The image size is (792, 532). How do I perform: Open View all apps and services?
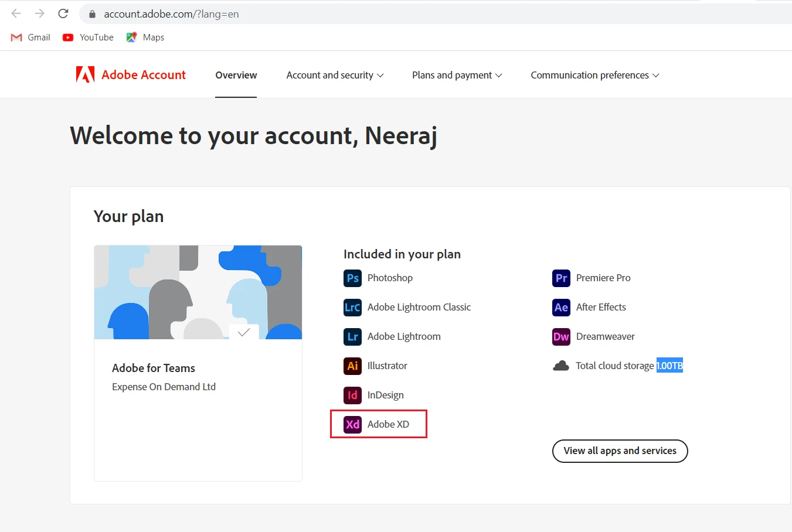click(x=620, y=451)
